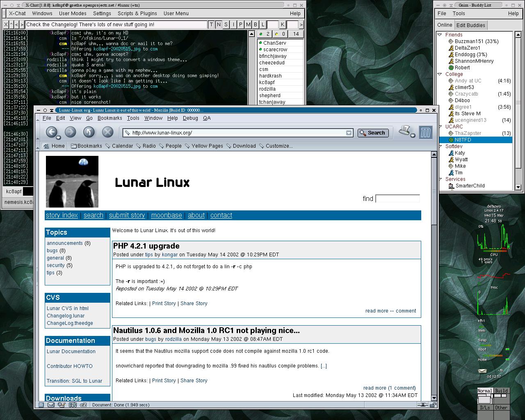
Task: Open Mail client from status bar icon
Action: 51,405
